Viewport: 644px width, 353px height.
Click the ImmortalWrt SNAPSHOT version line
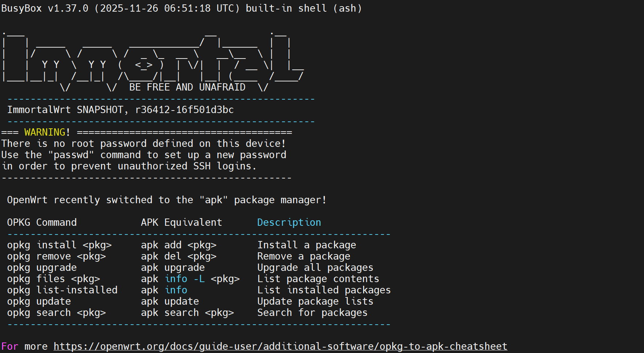(x=120, y=110)
